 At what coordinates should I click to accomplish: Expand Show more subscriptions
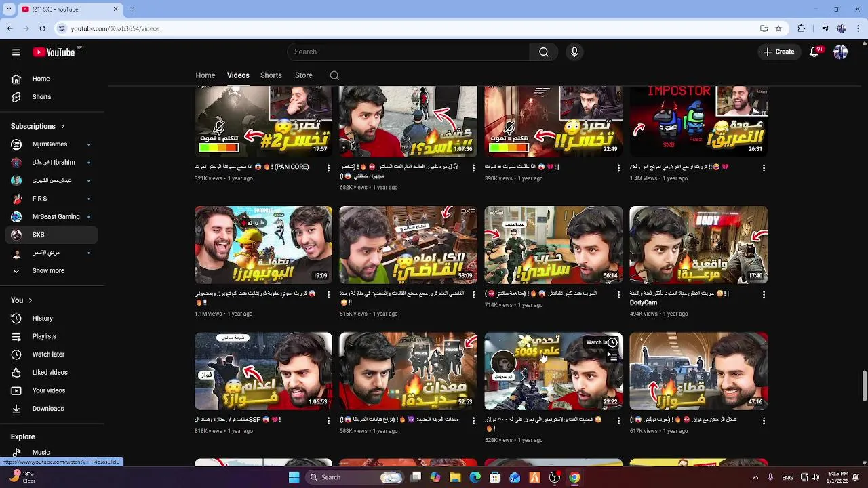[x=52, y=271]
